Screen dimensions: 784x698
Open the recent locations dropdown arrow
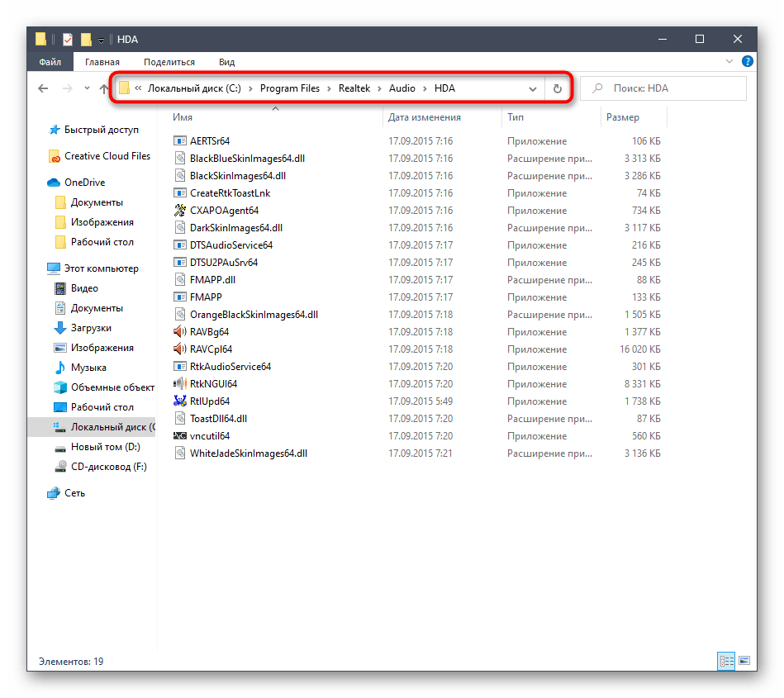click(88, 88)
